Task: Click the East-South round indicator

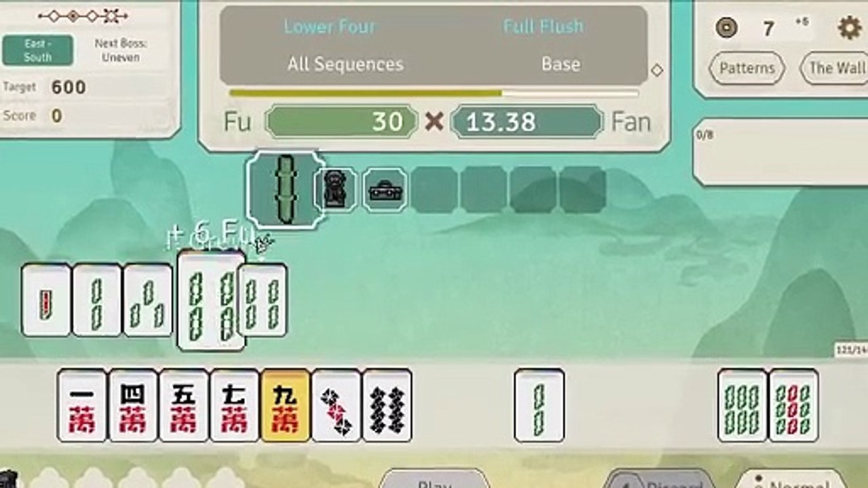Action: (x=38, y=50)
